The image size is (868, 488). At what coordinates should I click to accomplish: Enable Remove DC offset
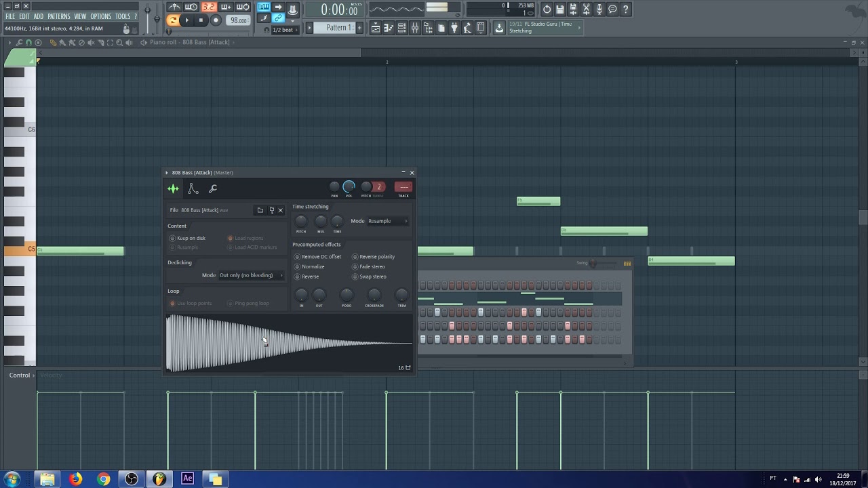tap(317, 257)
